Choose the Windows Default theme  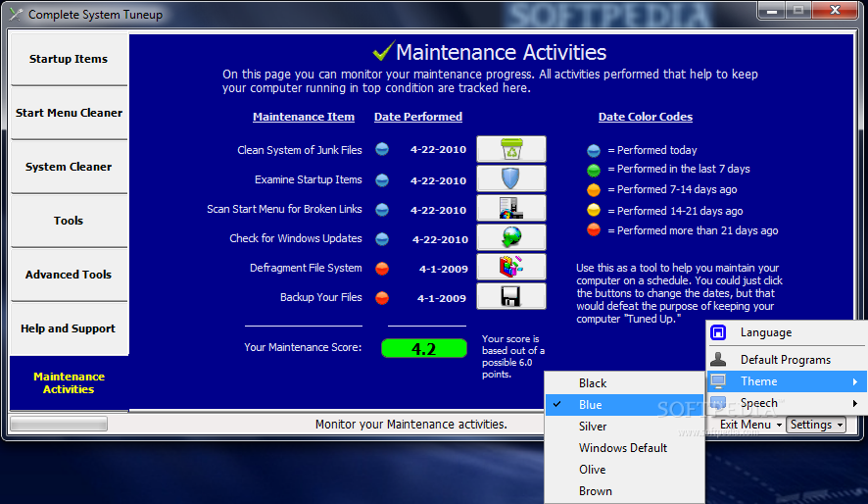(624, 448)
